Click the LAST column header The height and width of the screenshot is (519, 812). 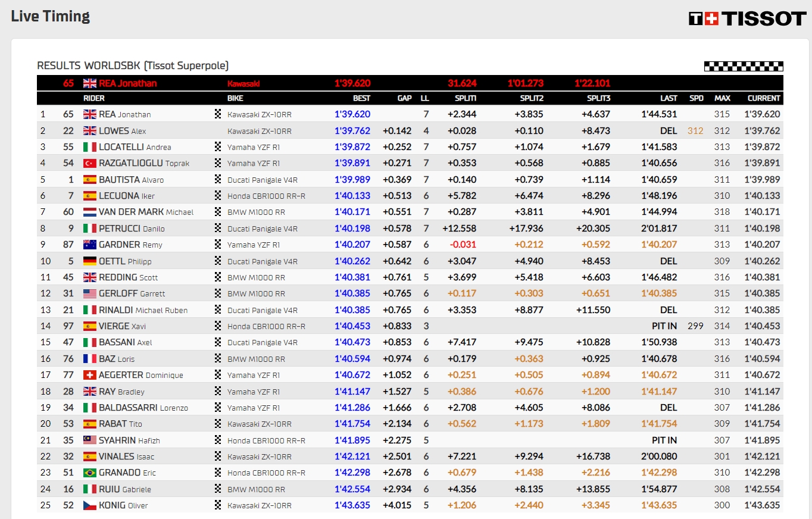[x=669, y=98]
